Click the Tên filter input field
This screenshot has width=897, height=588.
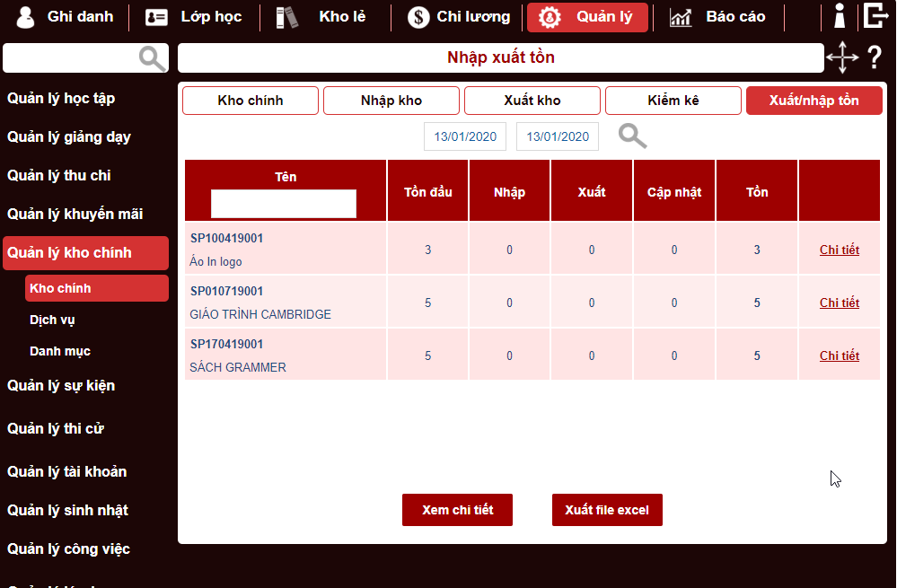tap(284, 204)
